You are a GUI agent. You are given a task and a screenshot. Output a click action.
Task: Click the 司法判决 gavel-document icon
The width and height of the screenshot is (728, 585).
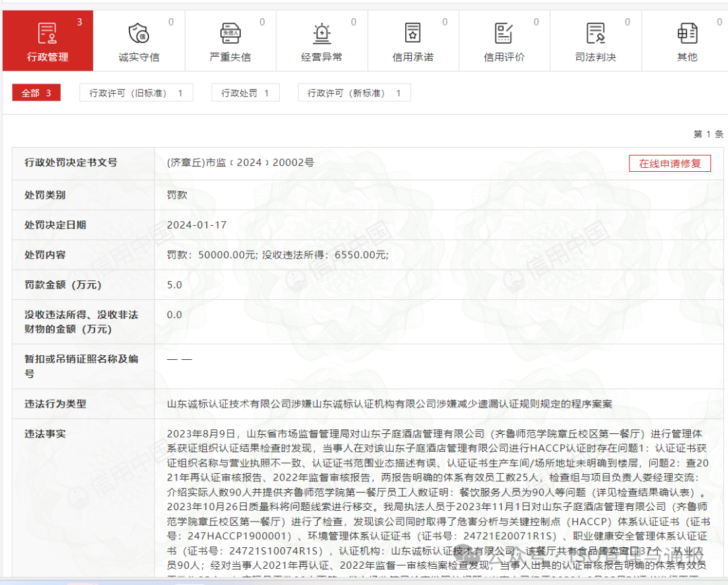[596, 32]
